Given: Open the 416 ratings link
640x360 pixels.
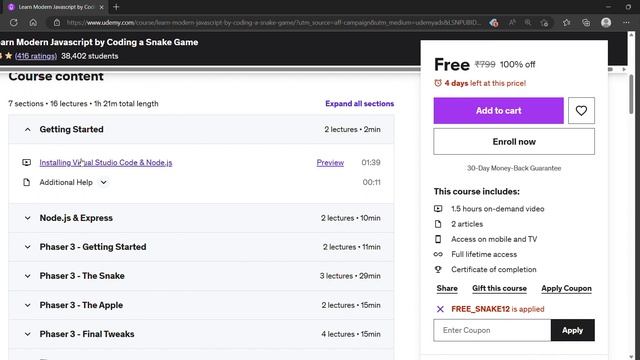Looking at the screenshot, I should click(36, 56).
